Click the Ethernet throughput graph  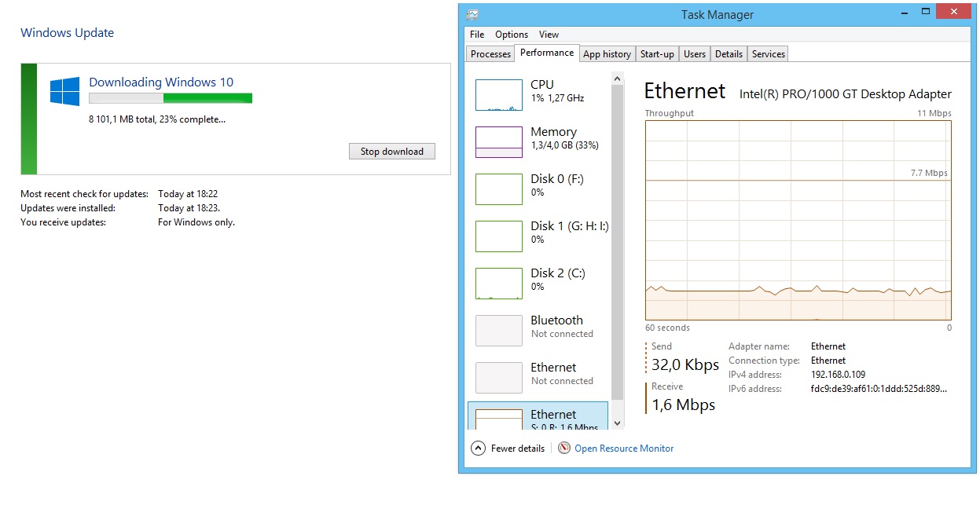(798, 220)
